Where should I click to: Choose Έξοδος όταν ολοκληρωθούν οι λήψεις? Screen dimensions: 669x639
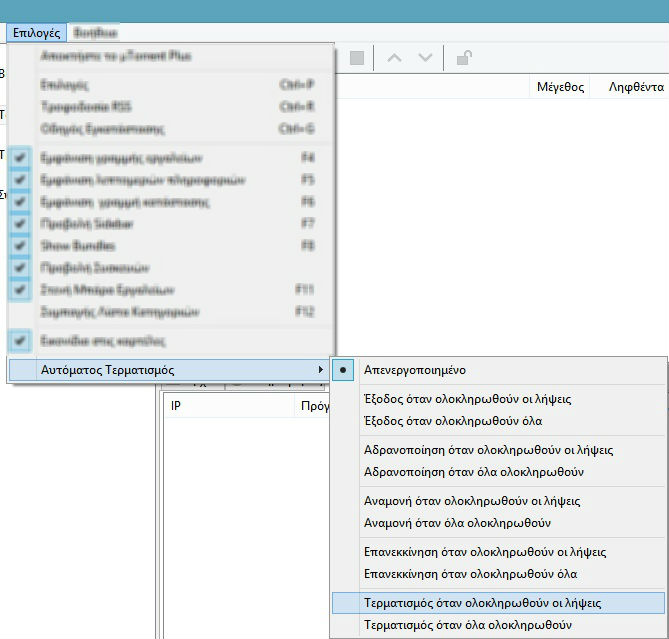click(499, 399)
